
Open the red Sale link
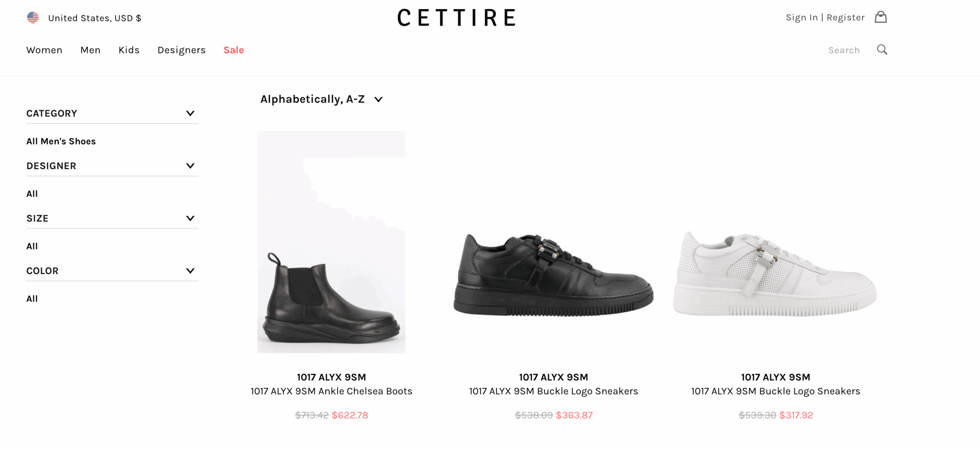pos(234,50)
